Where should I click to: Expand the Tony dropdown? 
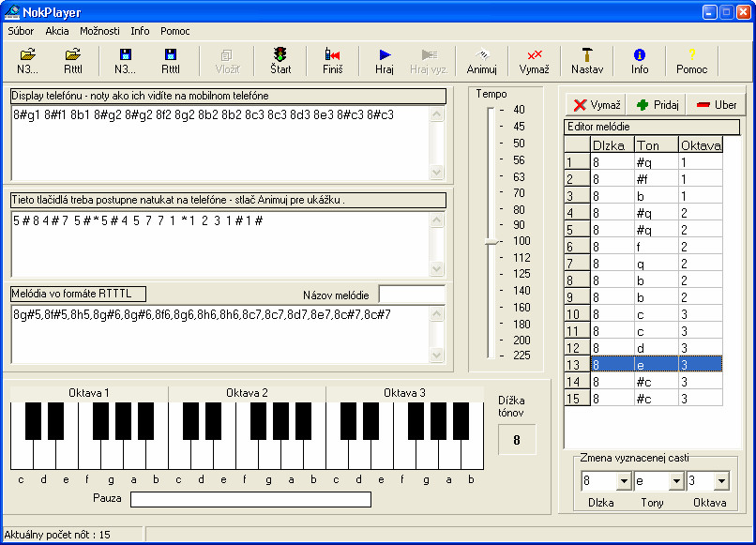click(x=676, y=481)
